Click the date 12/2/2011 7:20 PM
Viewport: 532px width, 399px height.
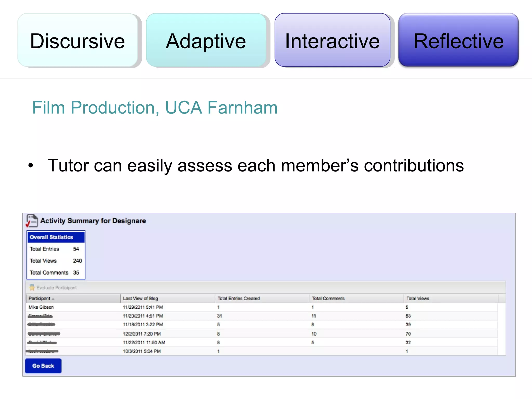[x=142, y=334]
